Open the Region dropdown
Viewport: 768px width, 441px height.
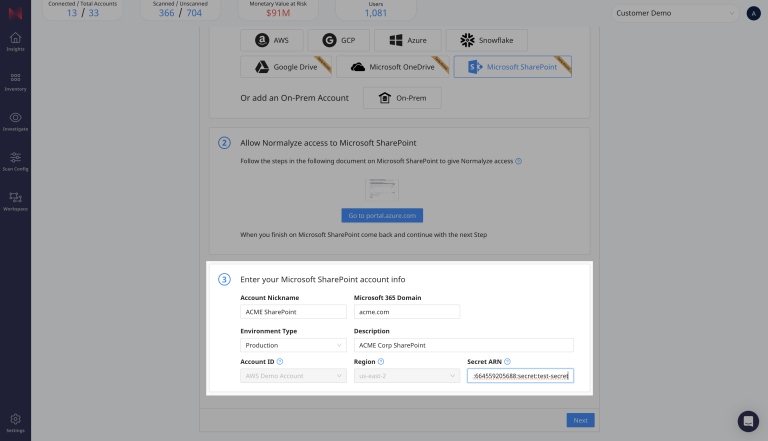coord(407,376)
